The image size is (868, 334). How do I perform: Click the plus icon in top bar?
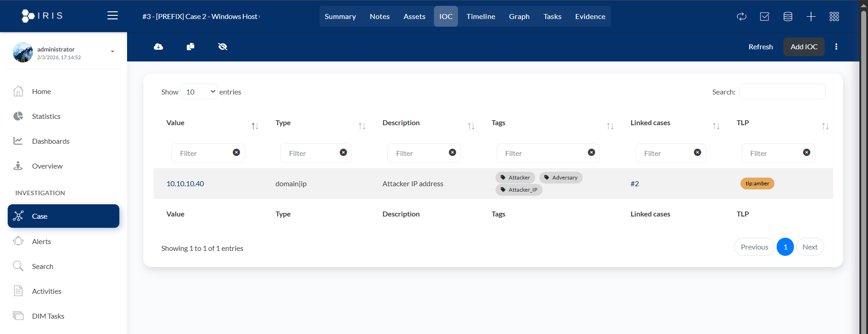(811, 17)
